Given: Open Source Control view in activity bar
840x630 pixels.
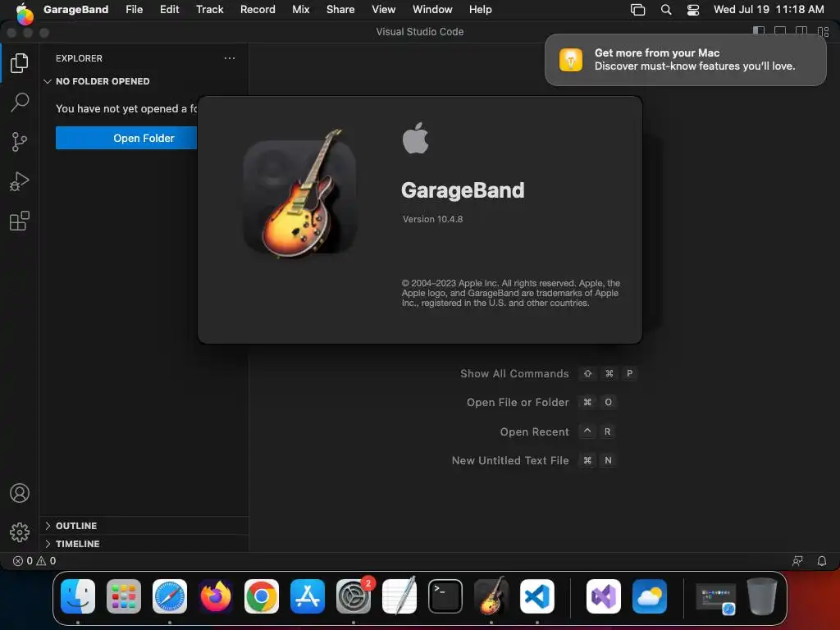Looking at the screenshot, I should pyautogui.click(x=20, y=142).
